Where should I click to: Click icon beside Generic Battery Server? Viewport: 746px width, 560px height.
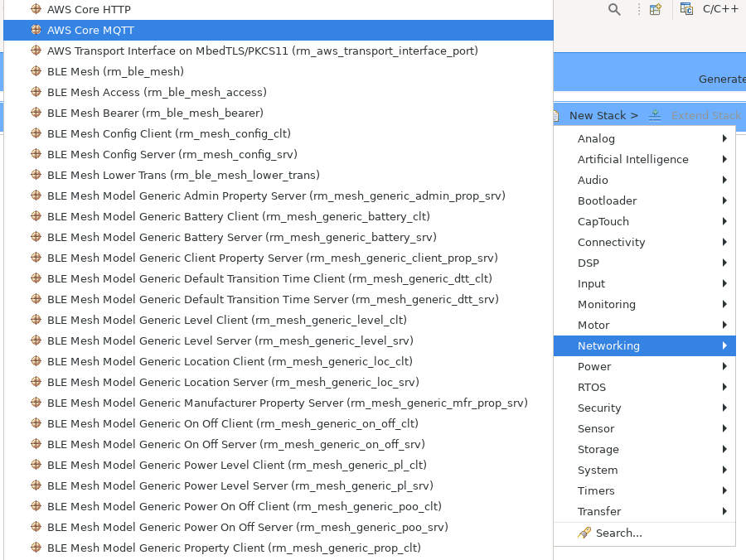click(x=36, y=237)
